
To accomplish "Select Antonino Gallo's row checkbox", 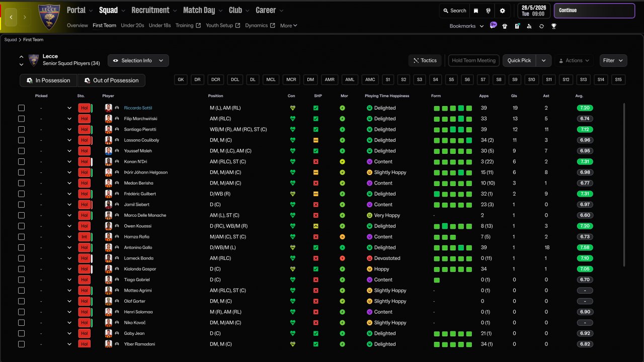I will click(21, 247).
